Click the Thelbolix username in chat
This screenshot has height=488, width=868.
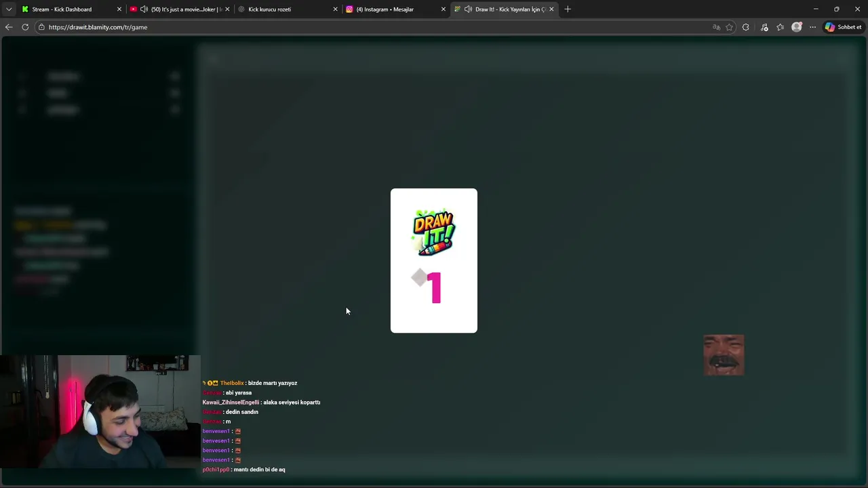tap(232, 383)
